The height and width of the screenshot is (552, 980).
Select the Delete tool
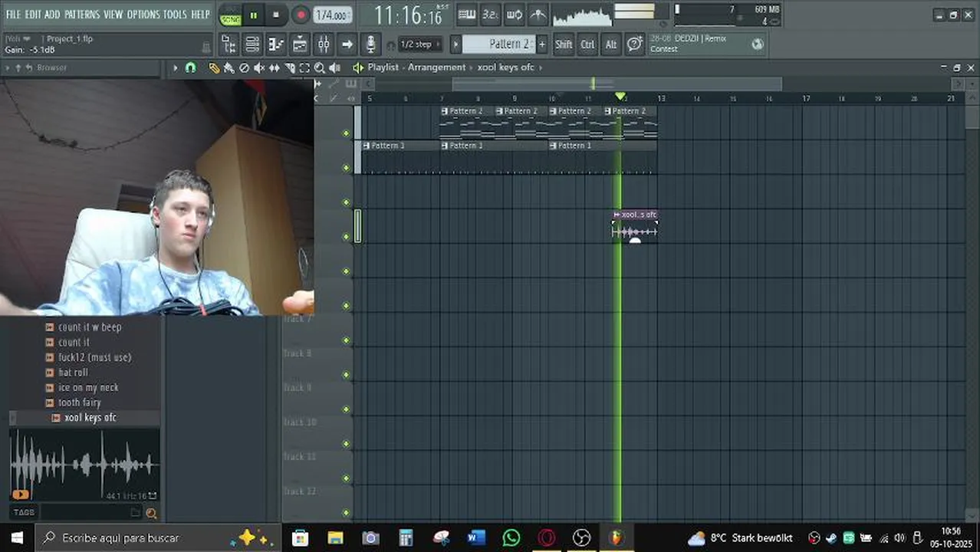point(244,67)
